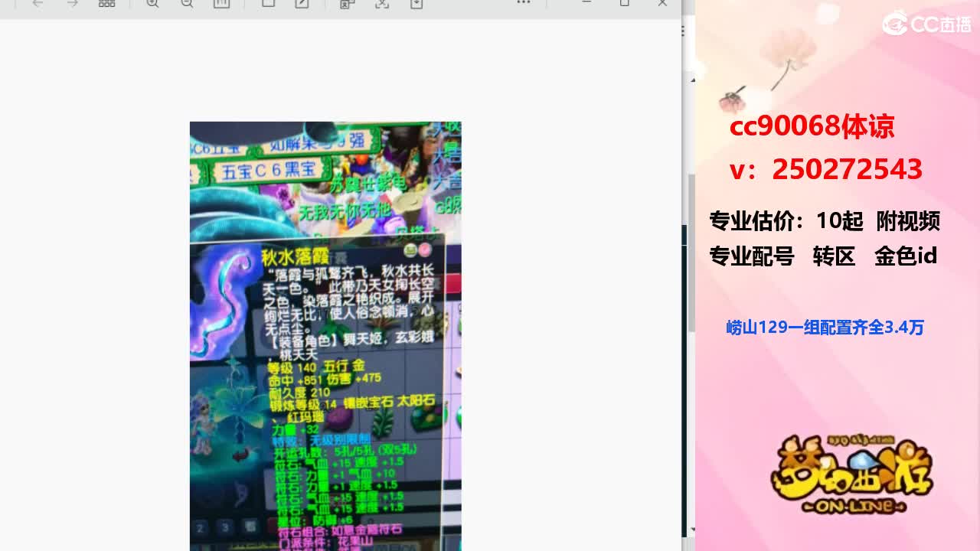Select the actual-size view icon beside zoom out
Viewport: 980px width, 551px height.
[x=221, y=4]
